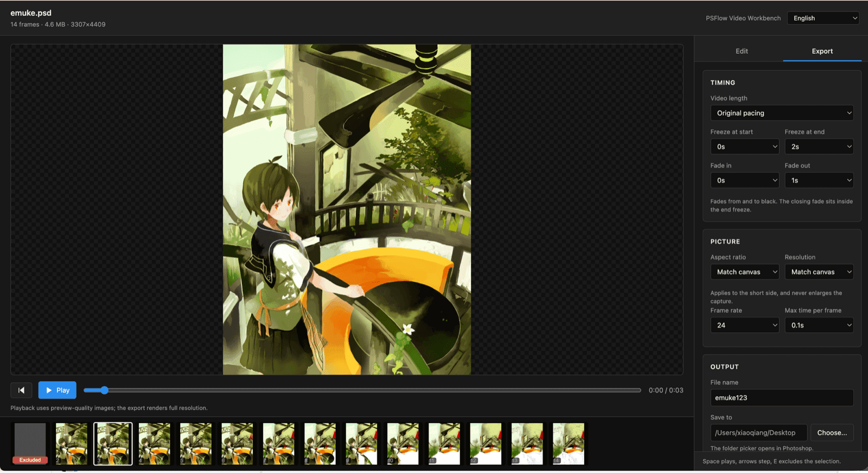The height and width of the screenshot is (473, 868).
Task: Select frame 13 thumbnail
Action: (x=527, y=444)
